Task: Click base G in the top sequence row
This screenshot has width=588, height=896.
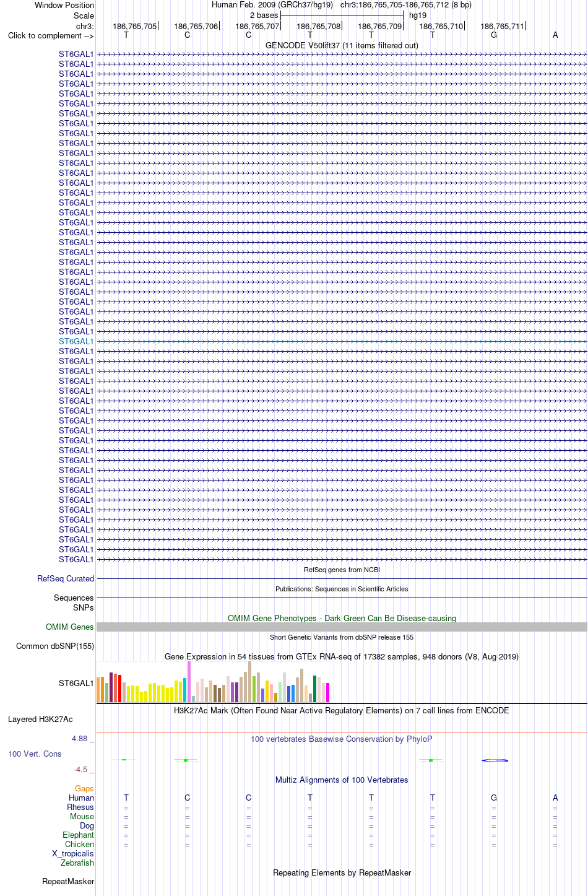Action: [494, 35]
